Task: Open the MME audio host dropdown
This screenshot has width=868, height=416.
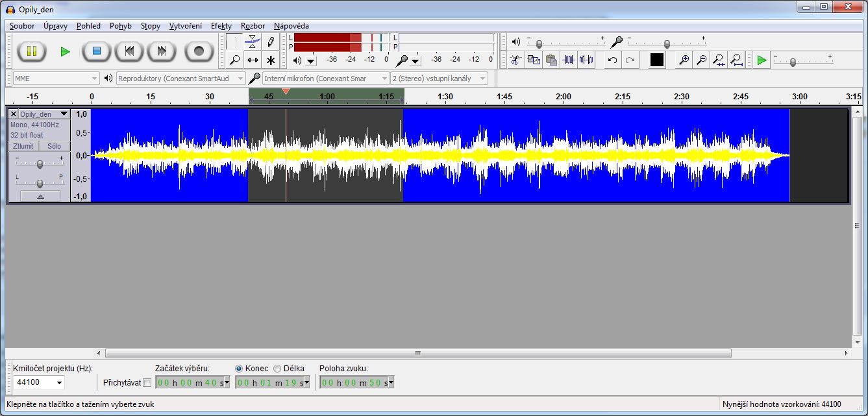Action: coord(55,78)
